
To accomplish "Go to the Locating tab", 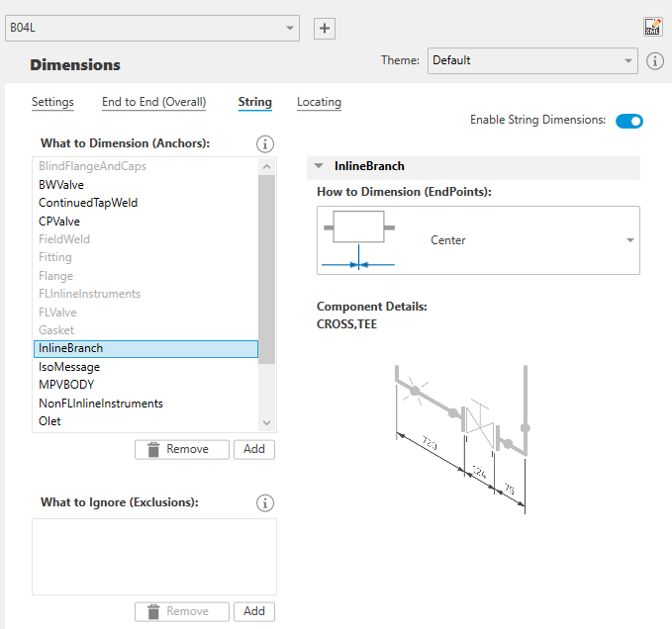I will point(319,102).
